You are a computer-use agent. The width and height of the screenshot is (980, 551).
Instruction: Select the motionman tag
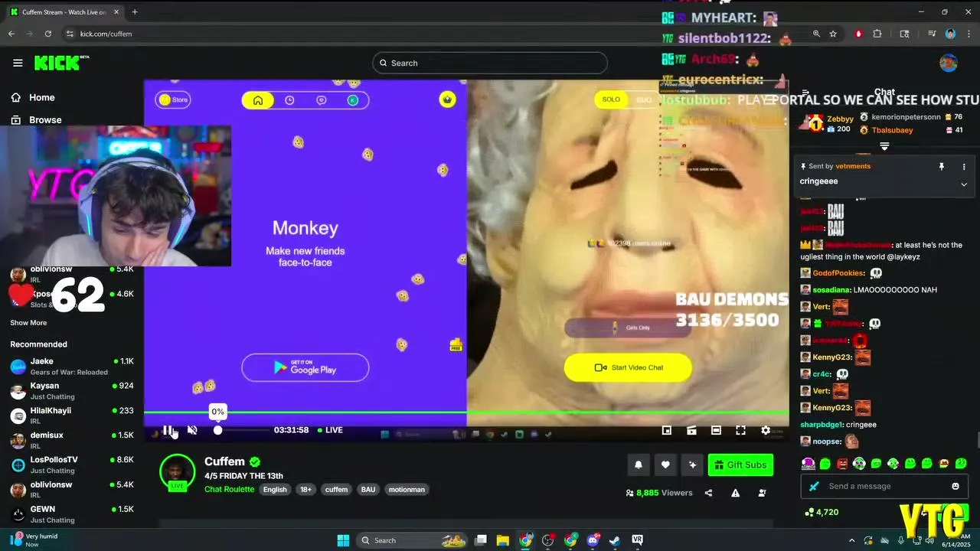(407, 490)
